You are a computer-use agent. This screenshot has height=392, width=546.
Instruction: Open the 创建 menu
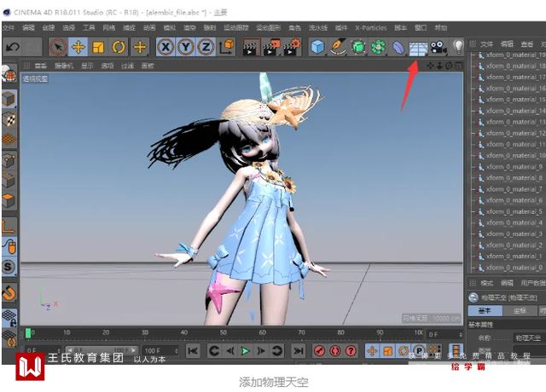(49, 27)
